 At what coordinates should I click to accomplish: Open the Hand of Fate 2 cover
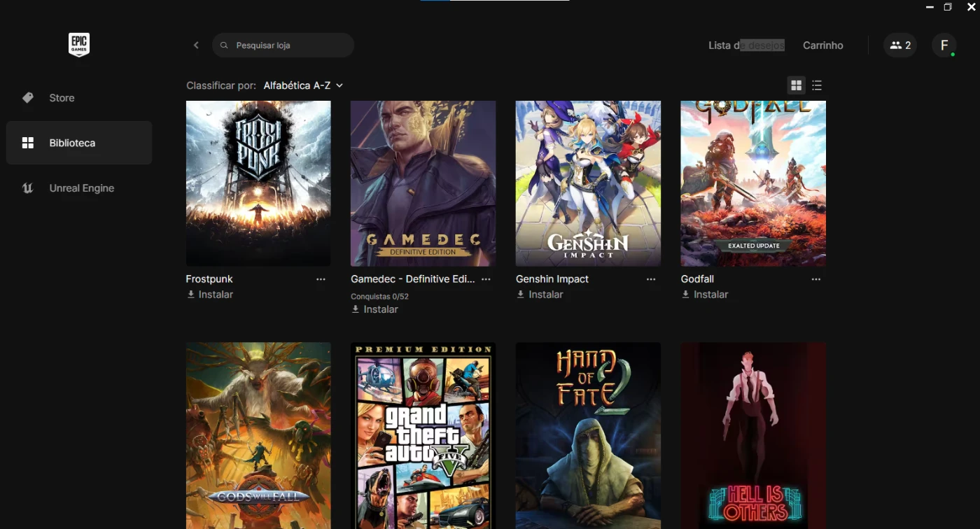coord(588,435)
